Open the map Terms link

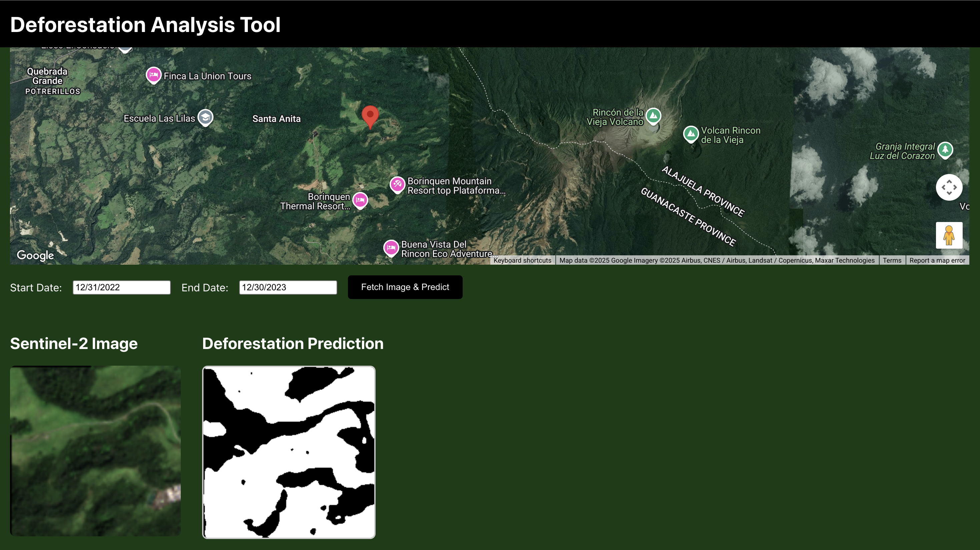point(892,260)
